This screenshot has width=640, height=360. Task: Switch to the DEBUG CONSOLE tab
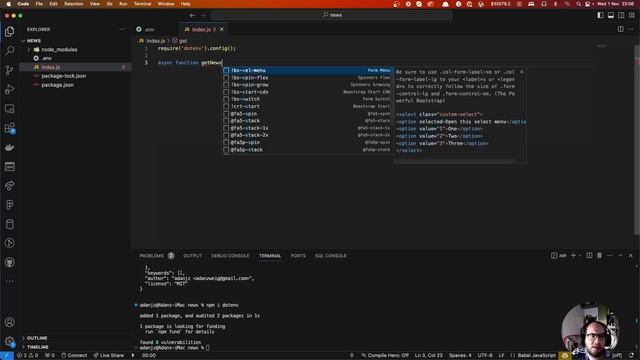coord(230,256)
